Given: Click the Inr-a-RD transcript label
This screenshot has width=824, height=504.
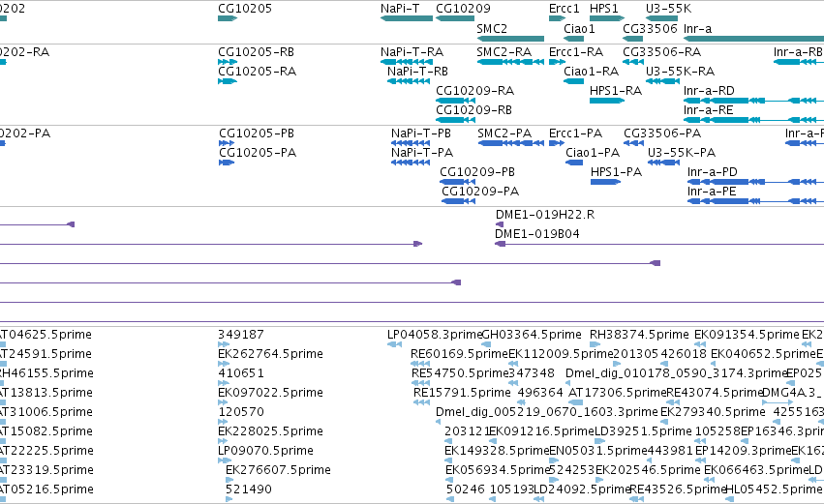Looking at the screenshot, I should (709, 91).
